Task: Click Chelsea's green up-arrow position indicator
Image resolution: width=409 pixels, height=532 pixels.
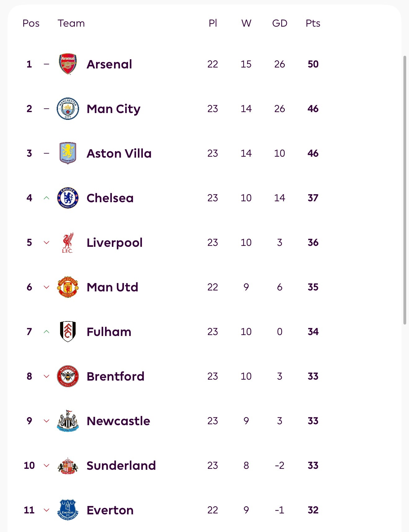Action: [x=46, y=198]
